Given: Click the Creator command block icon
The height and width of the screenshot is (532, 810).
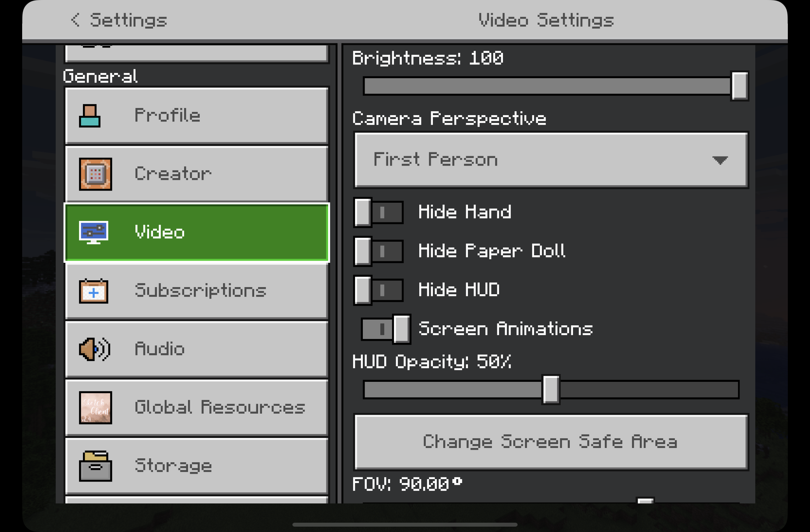Looking at the screenshot, I should 95,174.
